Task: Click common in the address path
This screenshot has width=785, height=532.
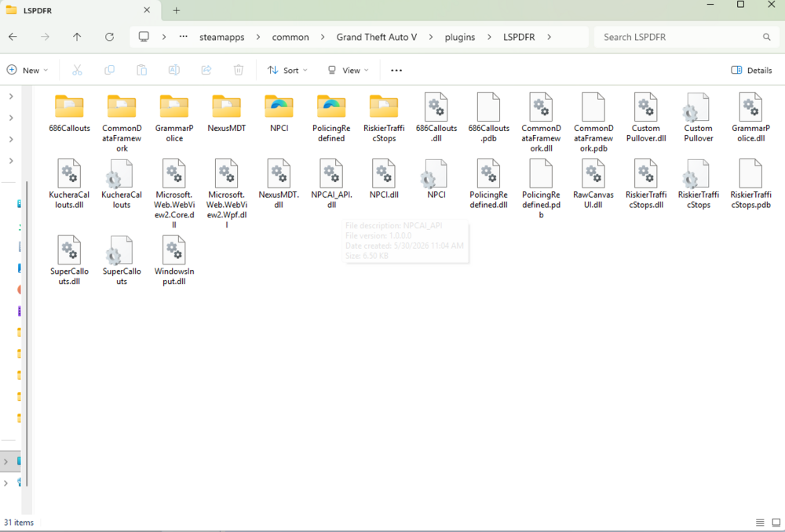Action: click(x=290, y=37)
